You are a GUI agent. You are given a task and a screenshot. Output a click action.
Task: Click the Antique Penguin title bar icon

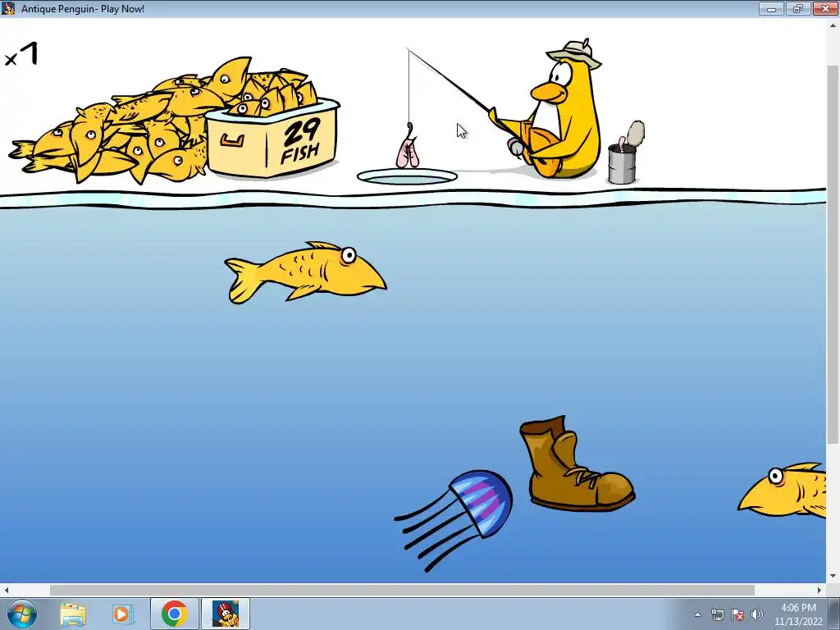pyautogui.click(x=8, y=8)
